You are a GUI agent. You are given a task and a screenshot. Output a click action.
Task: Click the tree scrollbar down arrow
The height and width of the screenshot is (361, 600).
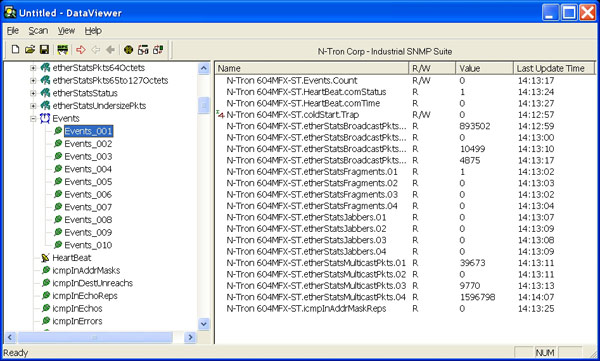(x=204, y=324)
